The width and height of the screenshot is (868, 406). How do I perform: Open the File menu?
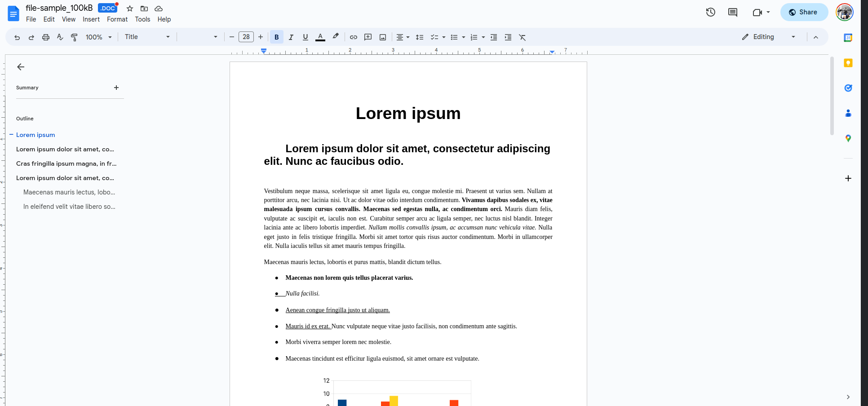click(31, 19)
